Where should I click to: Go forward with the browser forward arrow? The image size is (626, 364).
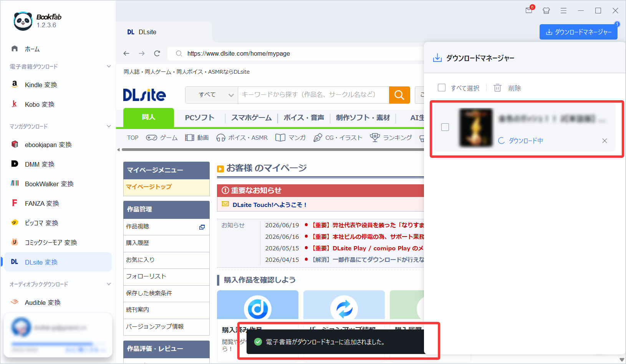coord(142,53)
